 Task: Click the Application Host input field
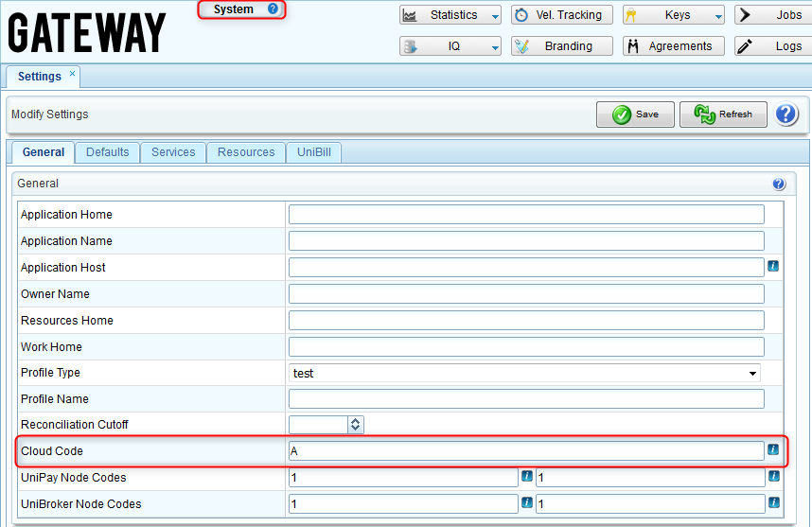526,267
